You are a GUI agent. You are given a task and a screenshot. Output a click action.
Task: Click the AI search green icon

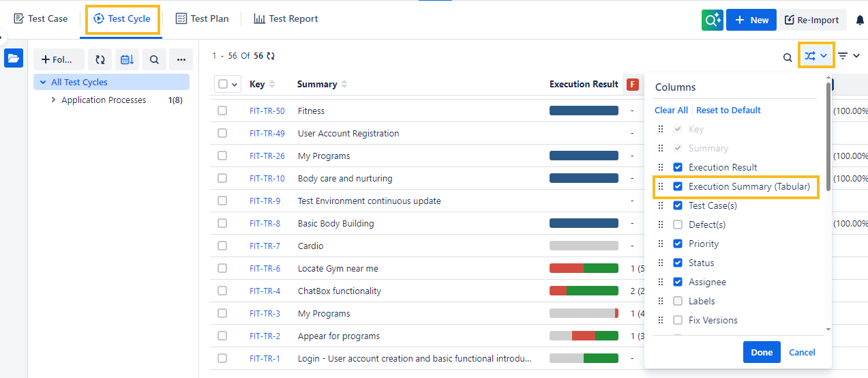(x=713, y=20)
